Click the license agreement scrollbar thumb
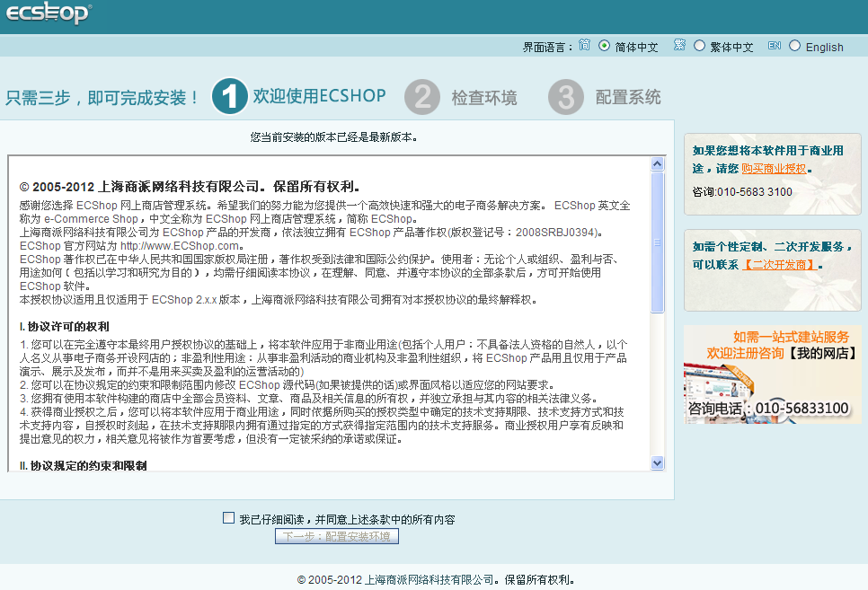 tap(657, 242)
